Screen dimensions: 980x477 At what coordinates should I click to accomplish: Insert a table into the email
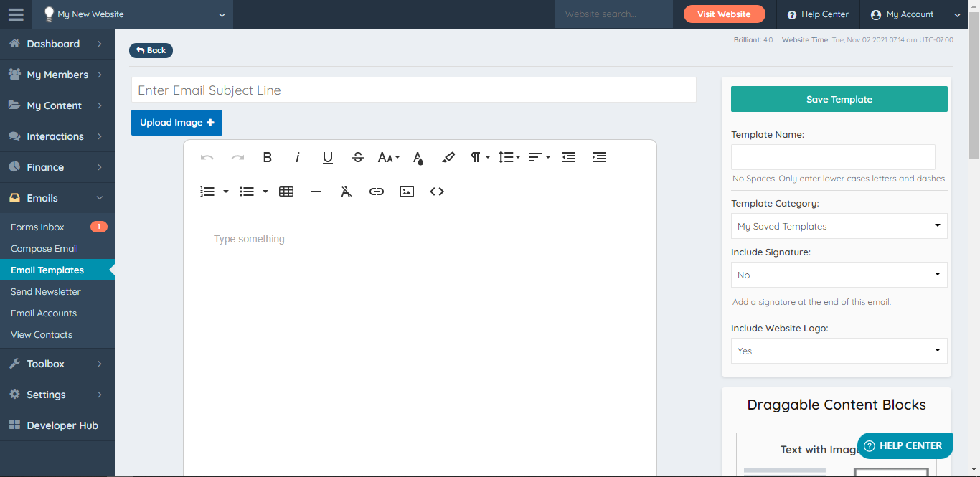point(286,191)
